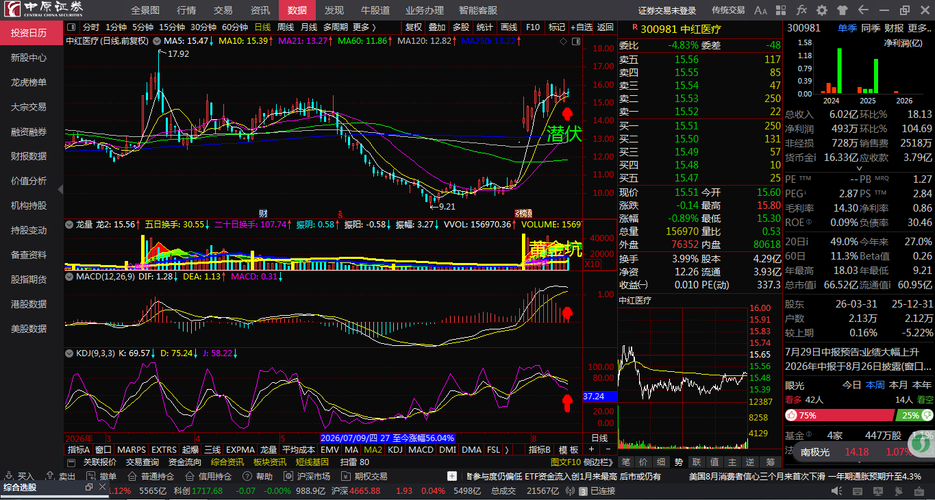
Task: Select the MACD indicator tab
Action: pos(421,449)
